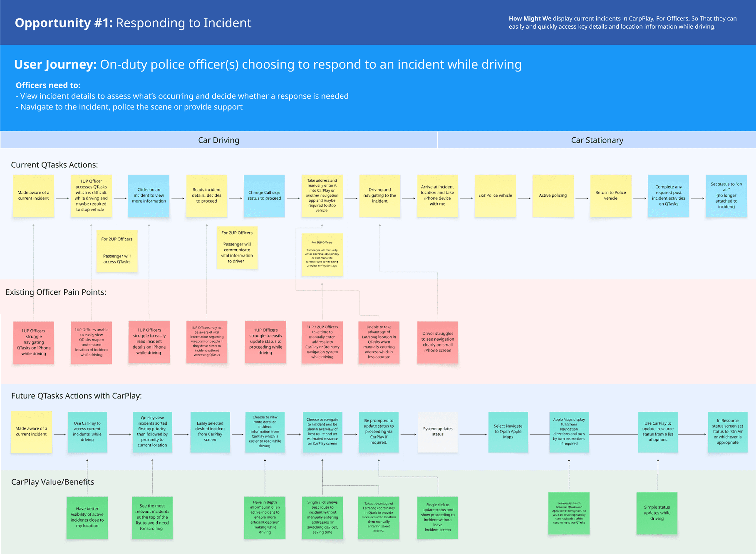Select the 'Car Stationary' section header
This screenshot has width=756, height=554.
coord(597,140)
